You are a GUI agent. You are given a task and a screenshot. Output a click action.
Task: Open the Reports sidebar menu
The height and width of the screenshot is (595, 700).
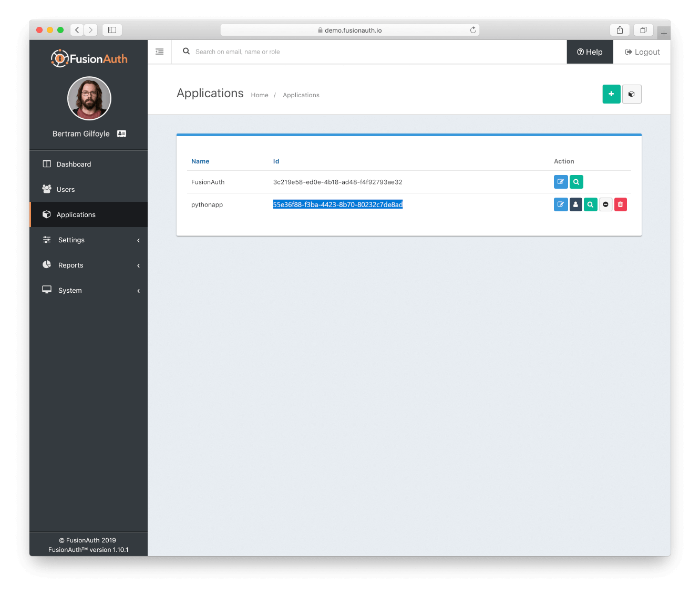tap(89, 265)
